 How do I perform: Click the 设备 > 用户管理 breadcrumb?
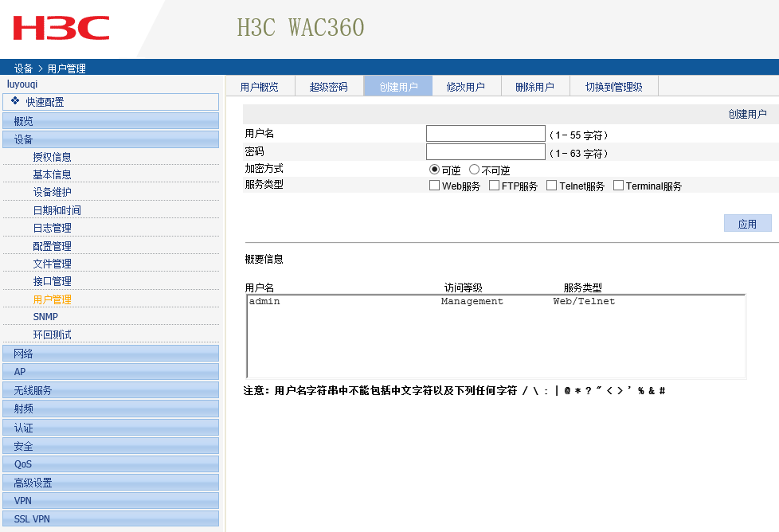pos(49,68)
